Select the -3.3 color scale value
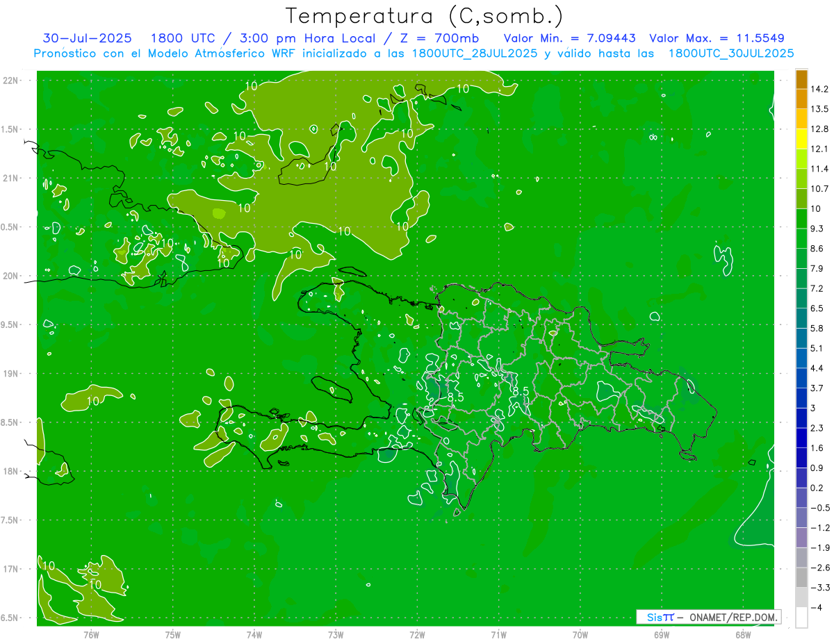The height and width of the screenshot is (644, 834). click(x=820, y=588)
